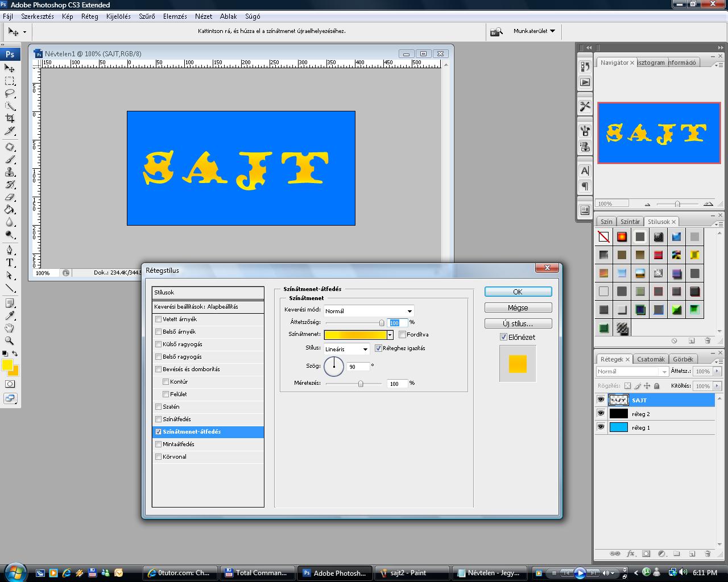Screen dimensions: 728x582
Task: Select the Eraser tool
Action: pos(10,197)
